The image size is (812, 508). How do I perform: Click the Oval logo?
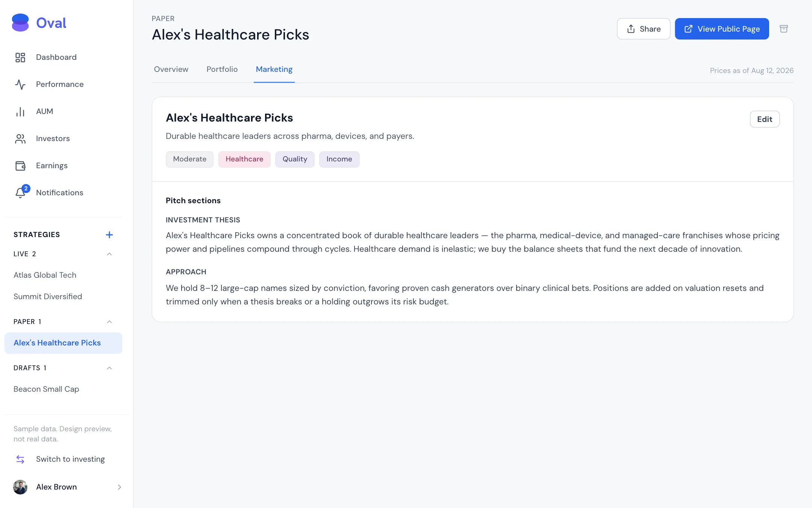pos(39,23)
